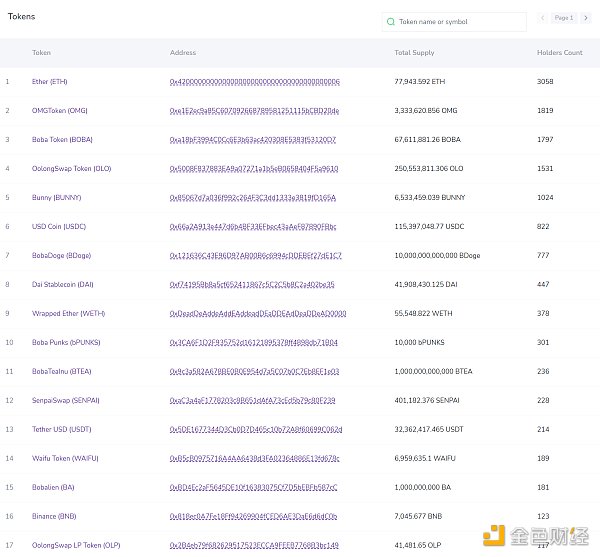Open the Bobalien contract address link
Viewport: 600px width, 557px height.
click(254, 487)
